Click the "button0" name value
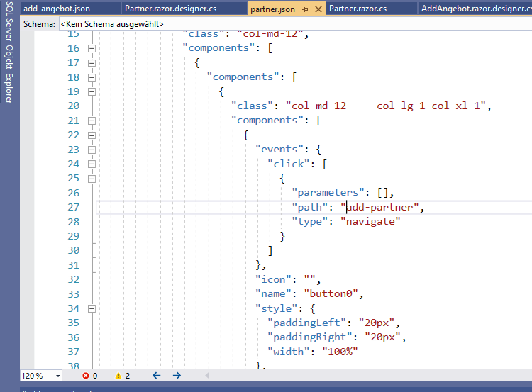Image resolution: width=532 pixels, height=392 pixels. [x=331, y=293]
